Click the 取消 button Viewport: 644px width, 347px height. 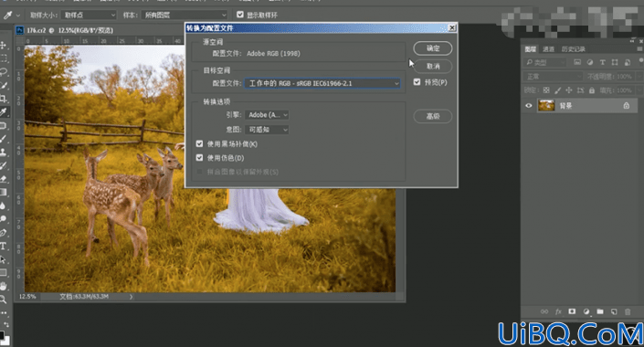(433, 66)
